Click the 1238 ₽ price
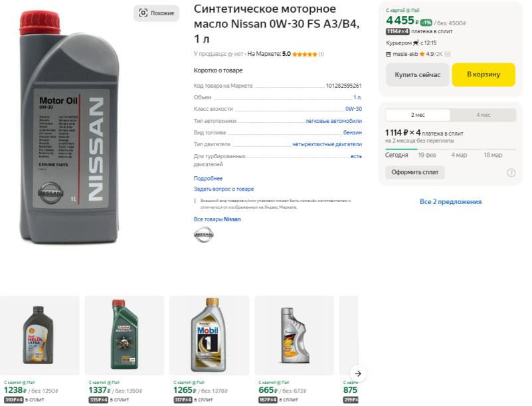The height and width of the screenshot is (406, 532). (x=15, y=391)
